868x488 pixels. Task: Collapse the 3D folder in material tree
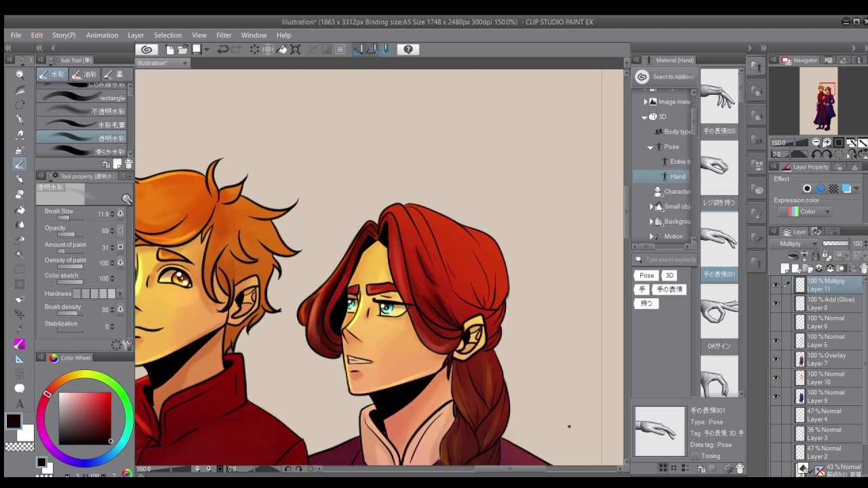tap(644, 117)
